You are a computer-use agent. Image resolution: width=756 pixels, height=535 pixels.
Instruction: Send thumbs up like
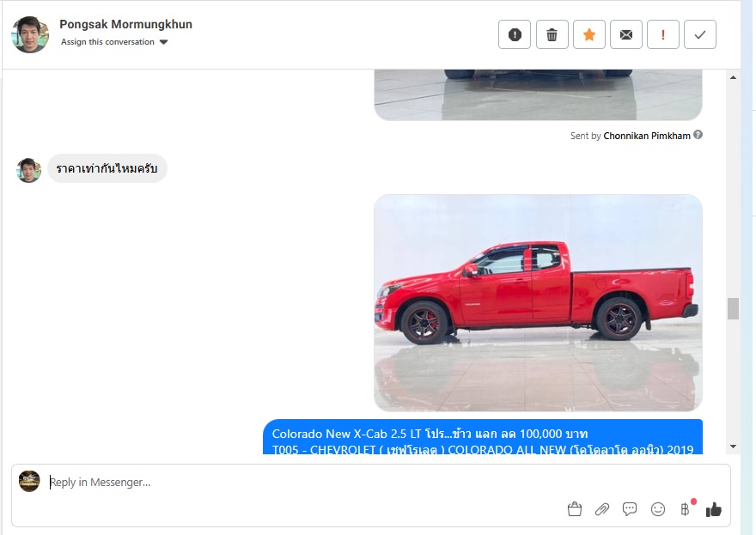(x=714, y=509)
